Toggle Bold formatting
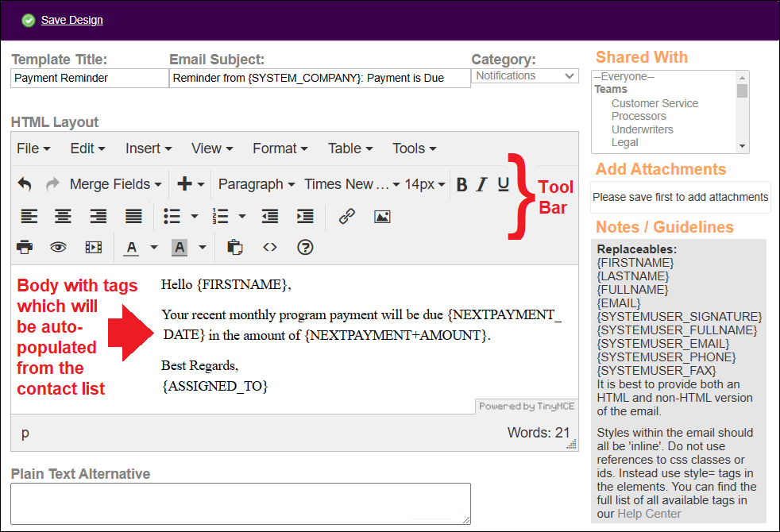780x532 pixels. [x=461, y=184]
